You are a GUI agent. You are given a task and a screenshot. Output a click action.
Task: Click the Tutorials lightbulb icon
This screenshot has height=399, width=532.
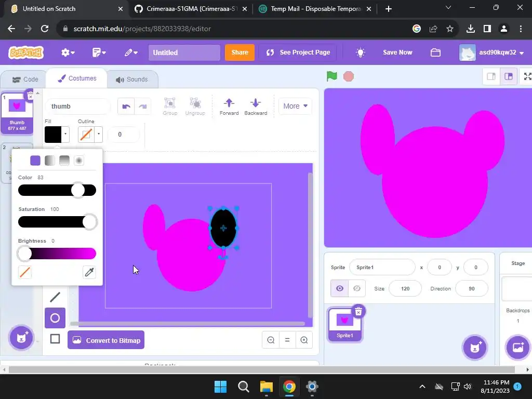point(361,52)
